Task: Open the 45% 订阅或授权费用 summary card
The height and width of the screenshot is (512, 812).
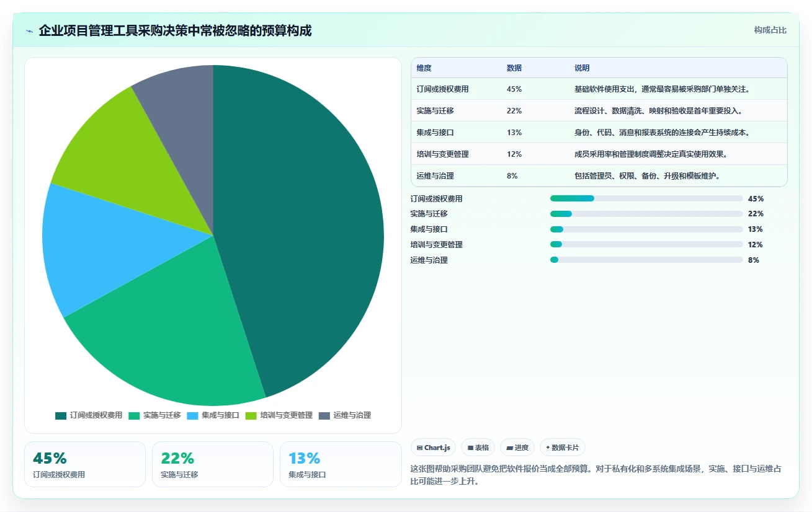Action: (85, 464)
